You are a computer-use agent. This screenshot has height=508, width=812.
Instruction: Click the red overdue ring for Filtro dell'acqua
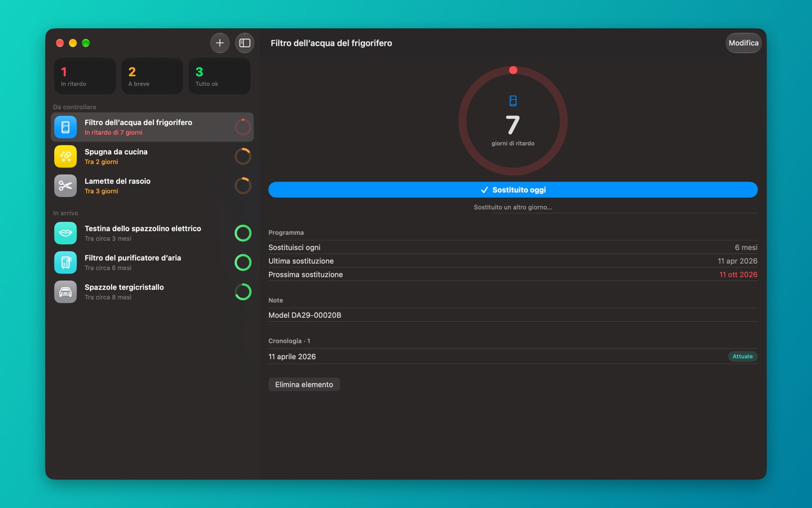(x=243, y=127)
